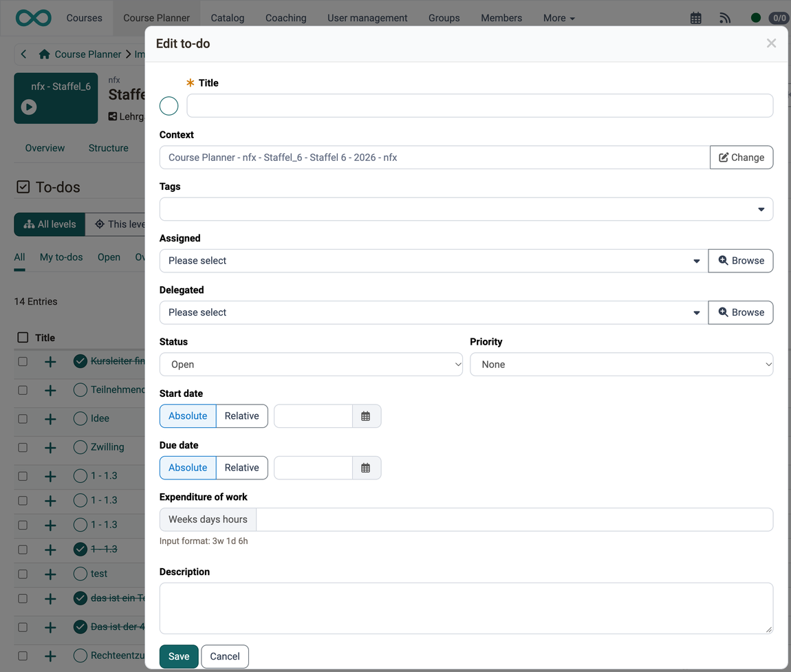This screenshot has width=791, height=672.
Task: Mark Zwilling to-do as done
Action: pyautogui.click(x=80, y=448)
